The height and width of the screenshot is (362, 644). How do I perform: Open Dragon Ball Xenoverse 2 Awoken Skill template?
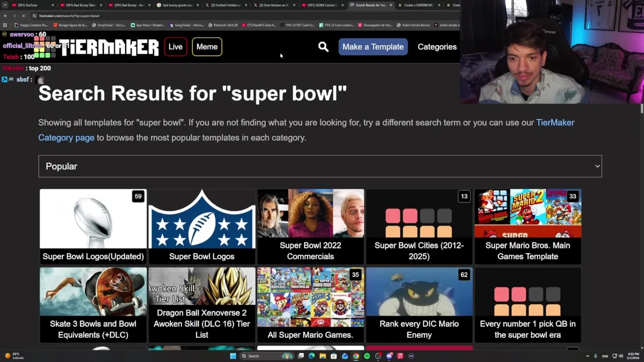[x=202, y=305]
